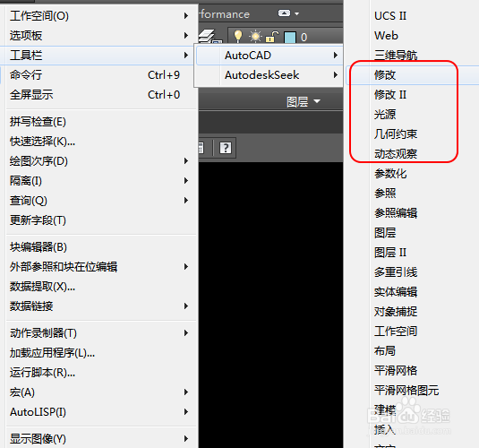This screenshot has height=448, width=479.
Task: Open the 工作空间(O) submenu
Action: 98,16
